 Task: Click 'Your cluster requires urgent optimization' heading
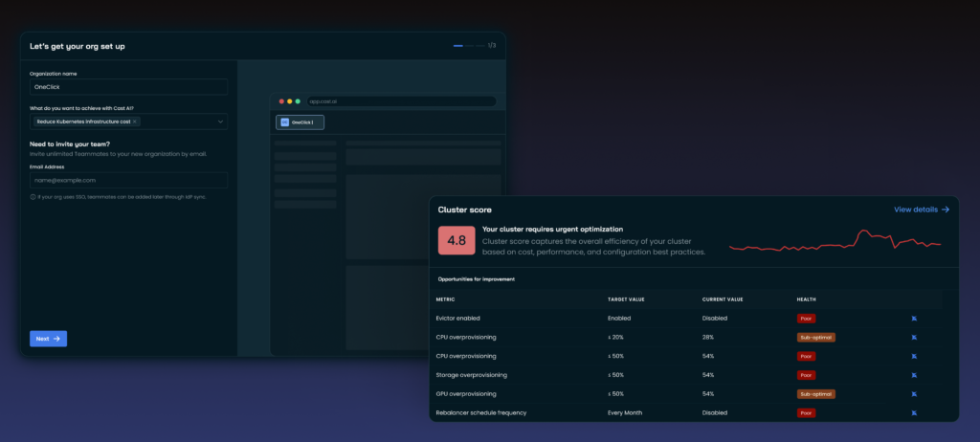pyautogui.click(x=552, y=230)
